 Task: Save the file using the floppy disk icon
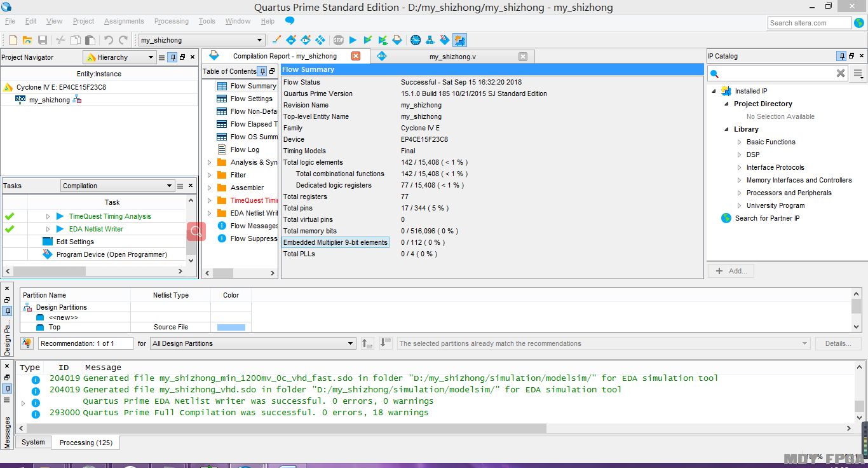43,40
